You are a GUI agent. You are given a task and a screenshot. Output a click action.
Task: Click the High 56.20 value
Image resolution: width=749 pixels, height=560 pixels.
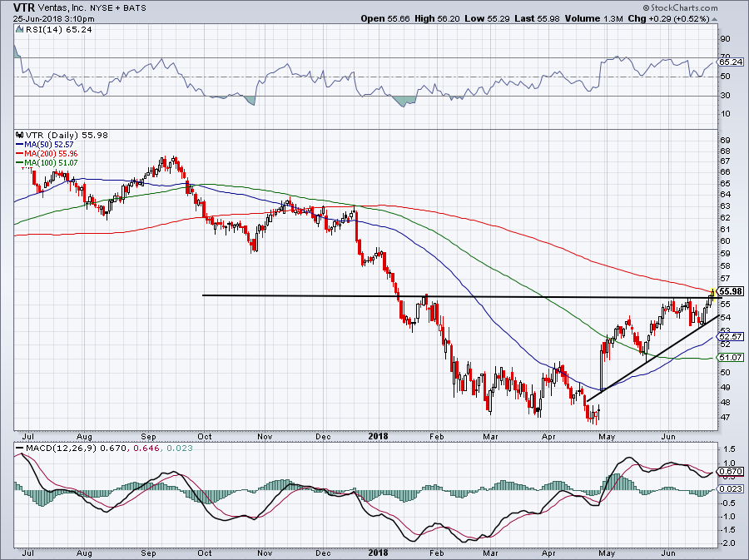pos(437,18)
